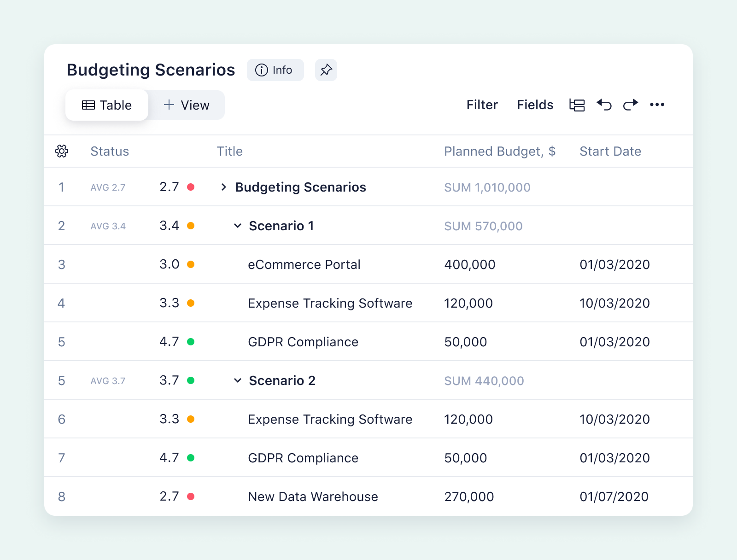
Task: Click the Start Date column header
Action: tap(610, 151)
